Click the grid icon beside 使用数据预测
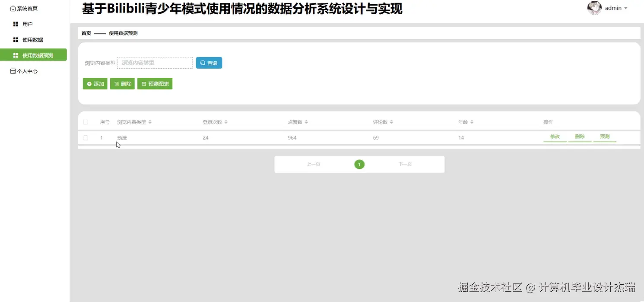The image size is (644, 302). point(16,55)
